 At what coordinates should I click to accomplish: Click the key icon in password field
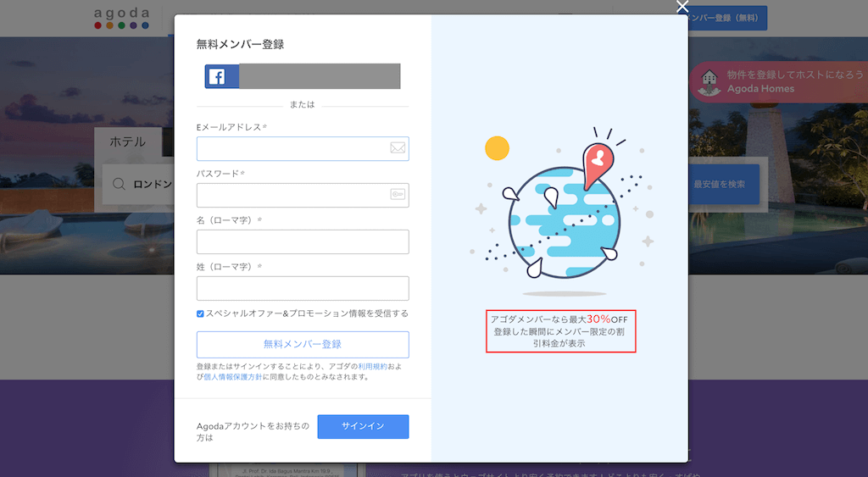(x=398, y=194)
